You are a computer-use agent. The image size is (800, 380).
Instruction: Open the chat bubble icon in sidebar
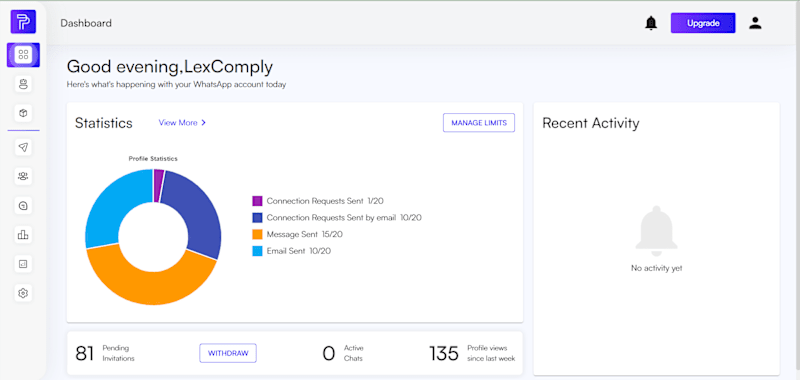(x=23, y=206)
